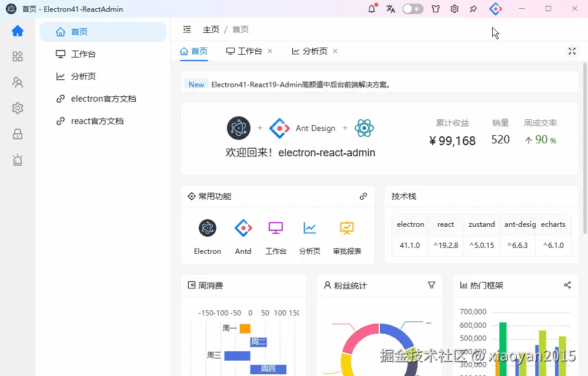Click the share icon on 热门框架 card
The width and height of the screenshot is (588, 376).
coord(567,286)
